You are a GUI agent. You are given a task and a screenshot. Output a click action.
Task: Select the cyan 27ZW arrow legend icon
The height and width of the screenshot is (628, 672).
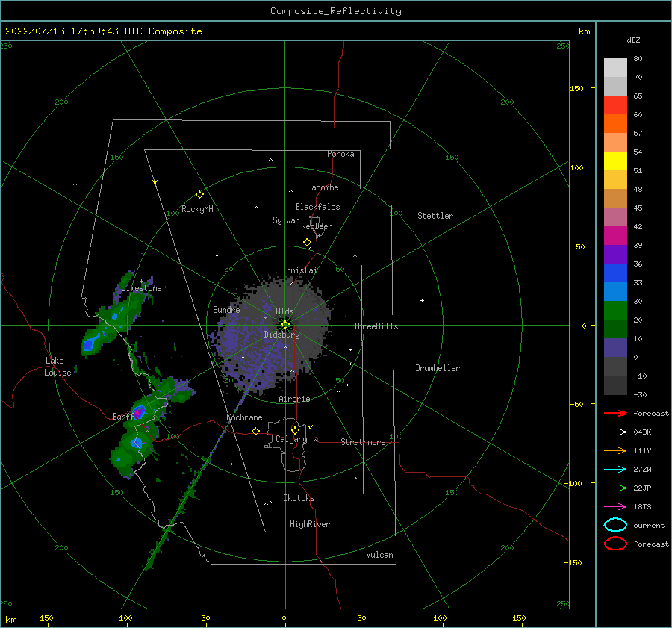coord(615,470)
